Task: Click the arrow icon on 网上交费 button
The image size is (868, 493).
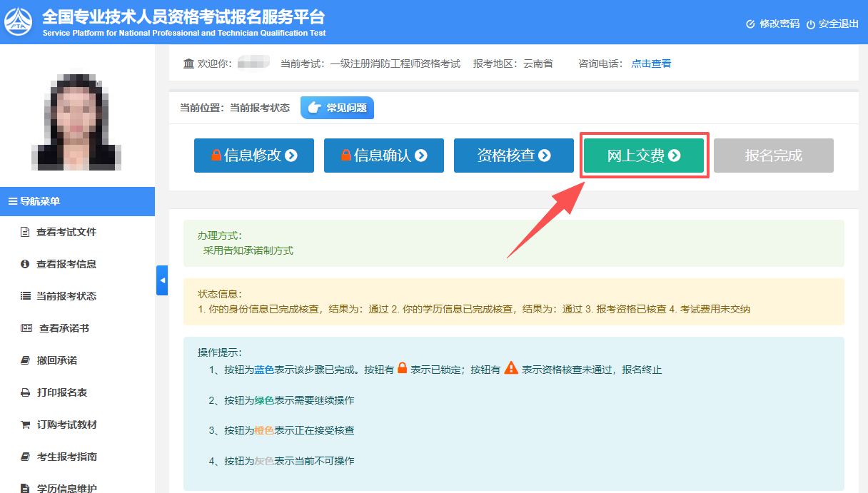Action: pos(675,156)
